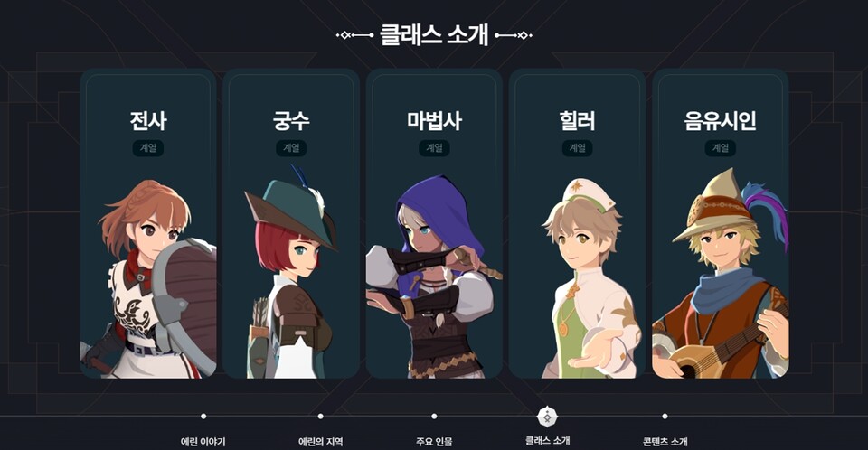868x450 pixels.
Task: Click the active 클래스 소개 emblem icon
Action: [x=548, y=417]
